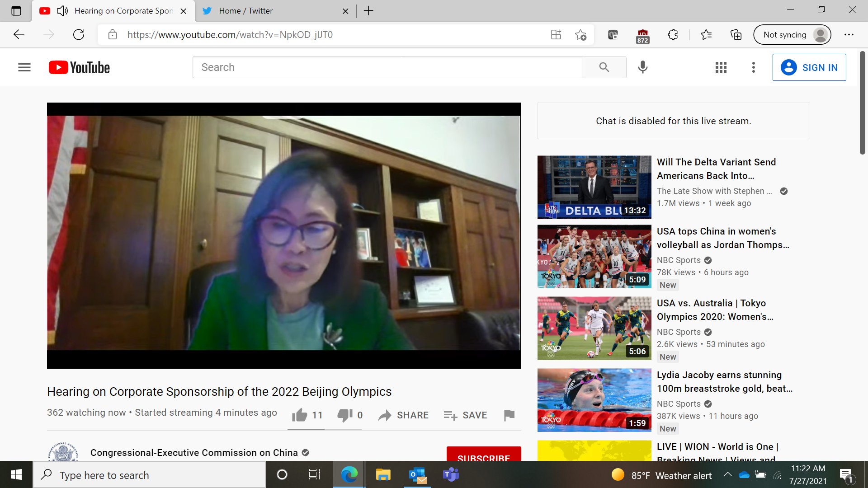Viewport: 868px width, 488px height.
Task: Add page to favorites star icon
Action: 580,35
